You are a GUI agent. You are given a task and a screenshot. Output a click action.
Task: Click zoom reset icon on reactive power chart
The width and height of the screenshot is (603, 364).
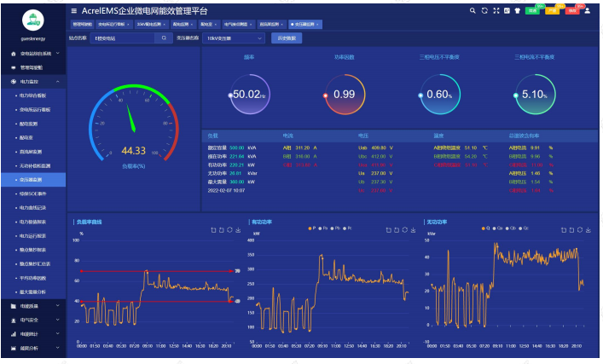tap(571, 230)
